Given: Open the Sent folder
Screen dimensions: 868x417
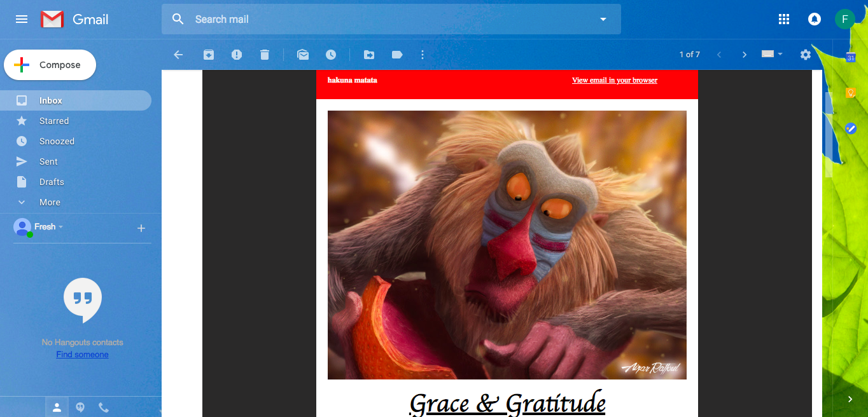Looking at the screenshot, I should point(76,161).
